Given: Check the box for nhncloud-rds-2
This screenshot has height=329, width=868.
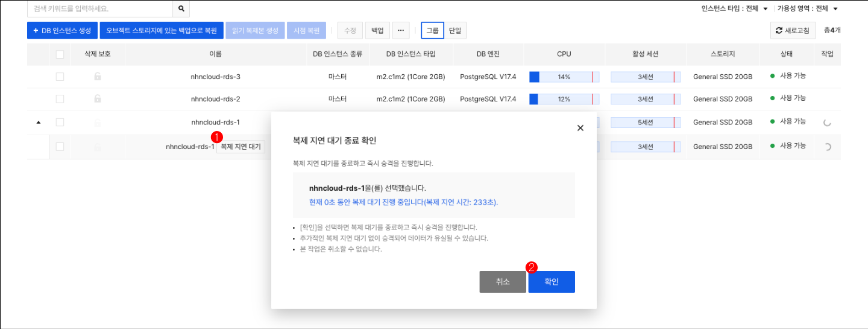Looking at the screenshot, I should coord(60,99).
